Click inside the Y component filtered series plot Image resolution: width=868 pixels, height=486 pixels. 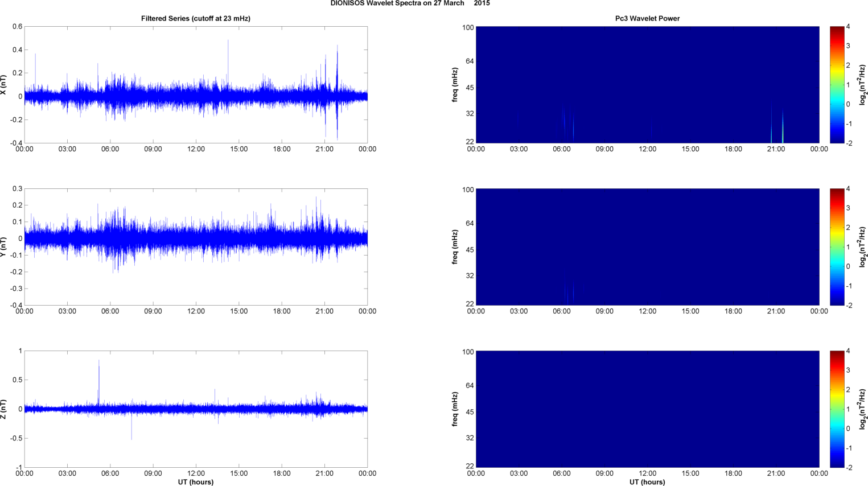click(x=196, y=247)
